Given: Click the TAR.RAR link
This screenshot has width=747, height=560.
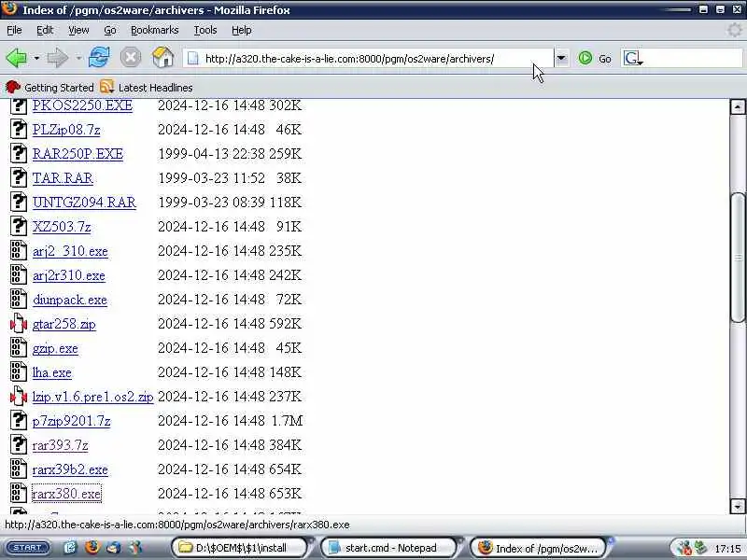Looking at the screenshot, I should tap(63, 178).
